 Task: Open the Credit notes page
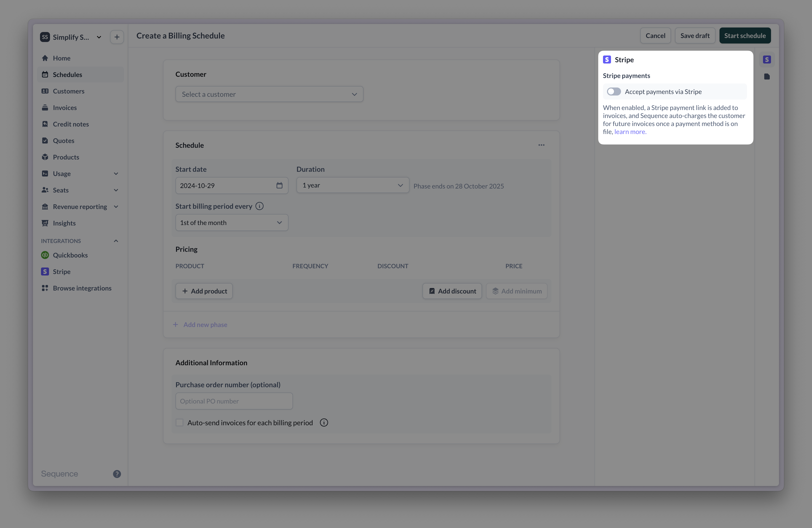click(x=70, y=124)
